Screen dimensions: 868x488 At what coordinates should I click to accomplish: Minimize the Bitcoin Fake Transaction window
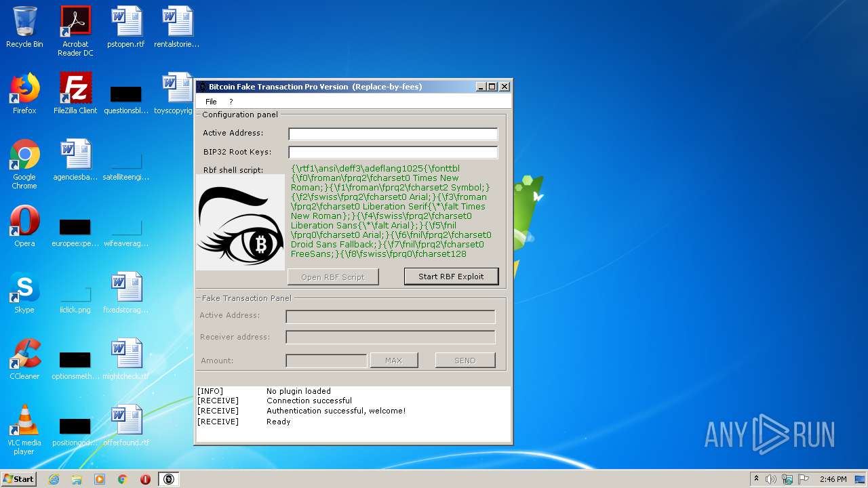click(481, 87)
